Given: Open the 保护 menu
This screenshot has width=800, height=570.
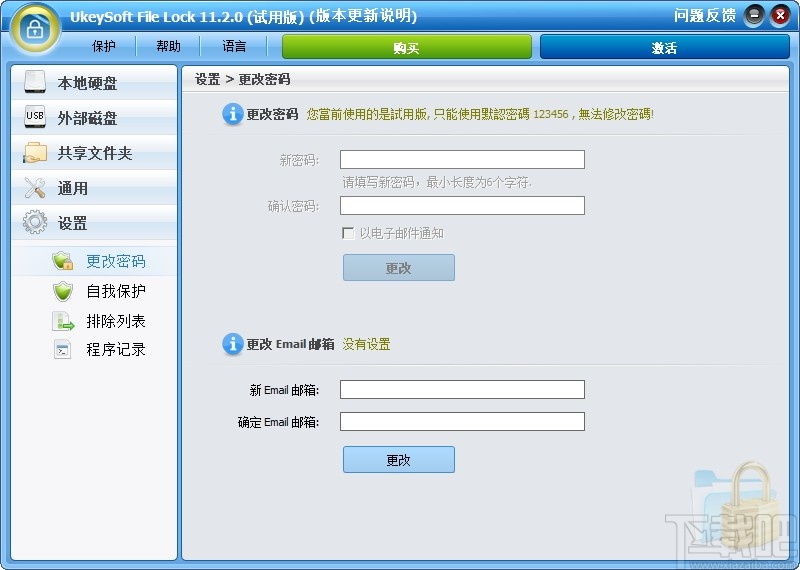Looking at the screenshot, I should point(104,46).
